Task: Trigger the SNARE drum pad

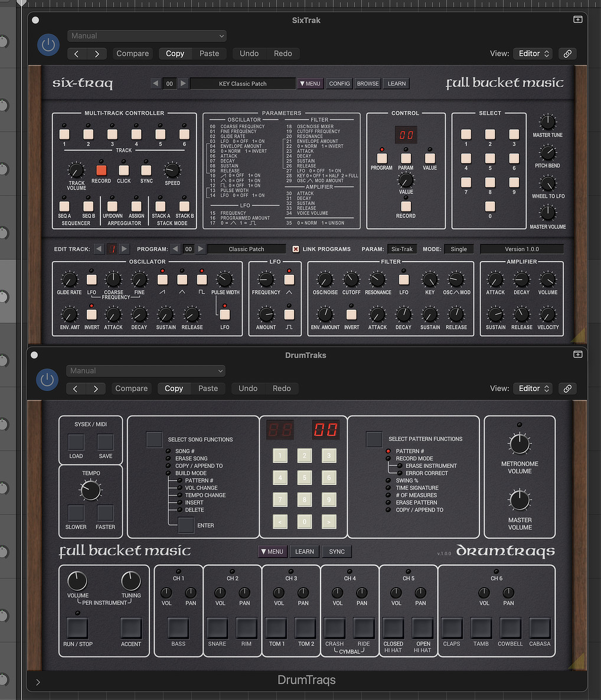Action: (x=217, y=628)
